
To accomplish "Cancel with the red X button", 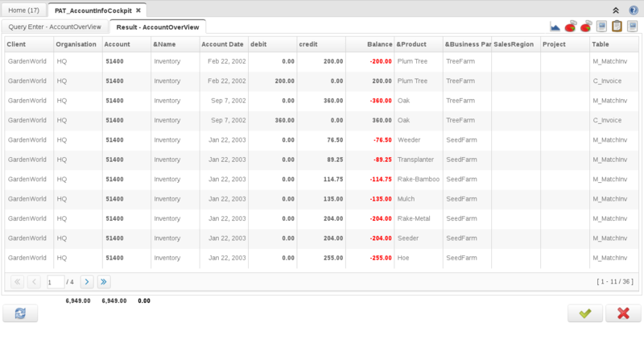I will [x=623, y=314].
